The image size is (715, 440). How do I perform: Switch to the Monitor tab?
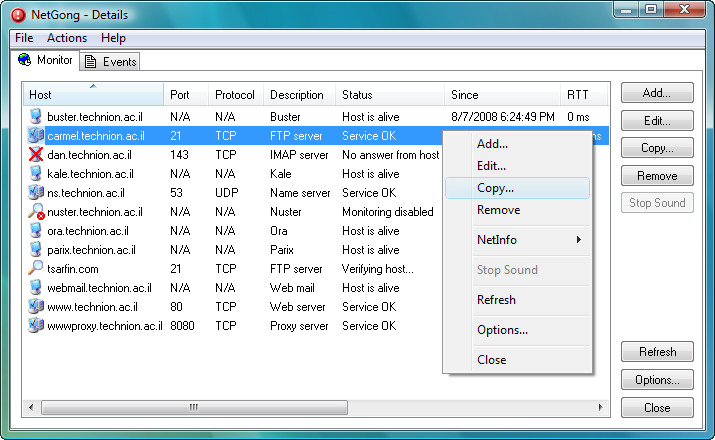[45, 60]
